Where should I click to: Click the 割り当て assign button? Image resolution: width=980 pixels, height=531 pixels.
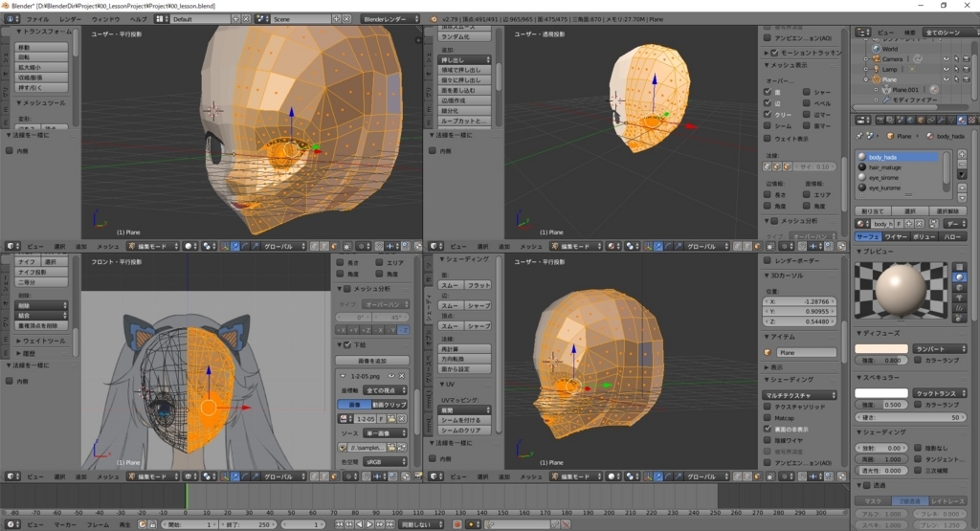coord(873,211)
